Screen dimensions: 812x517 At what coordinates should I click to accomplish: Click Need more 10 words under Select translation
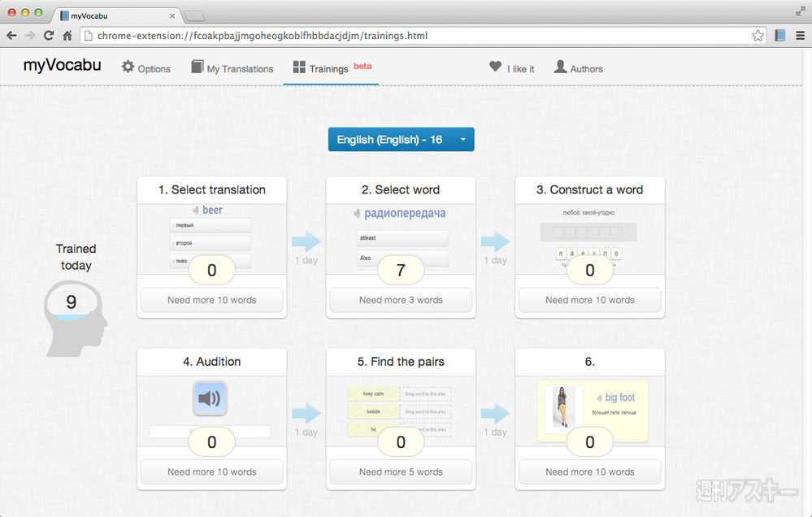[212, 300]
